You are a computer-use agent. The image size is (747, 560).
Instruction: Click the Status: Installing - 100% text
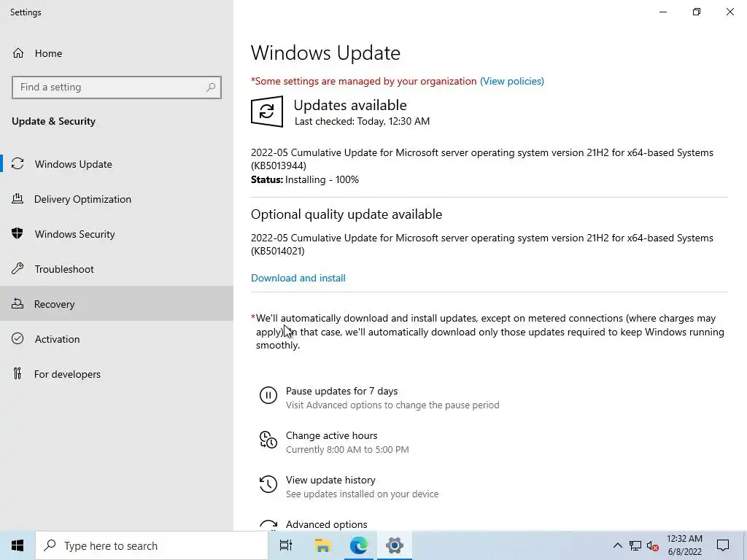305,179
